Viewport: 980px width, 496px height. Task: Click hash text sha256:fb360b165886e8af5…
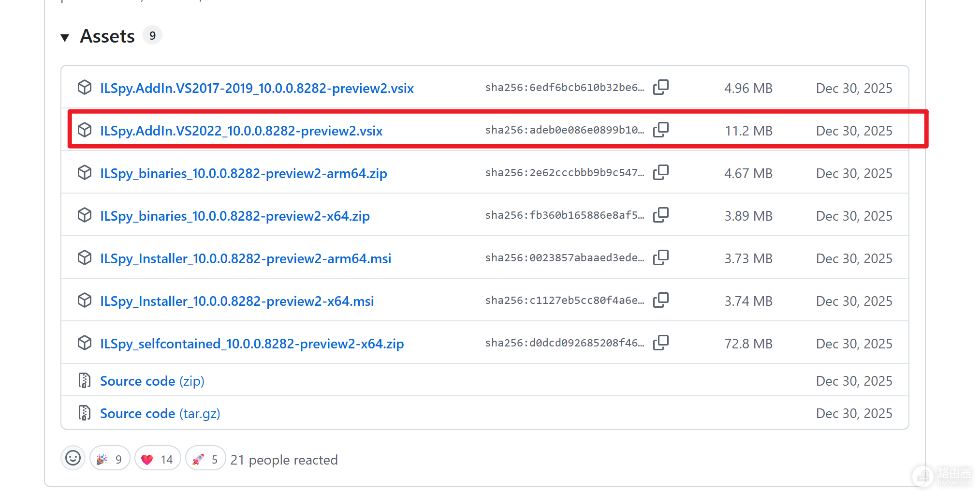pyautogui.click(x=565, y=215)
